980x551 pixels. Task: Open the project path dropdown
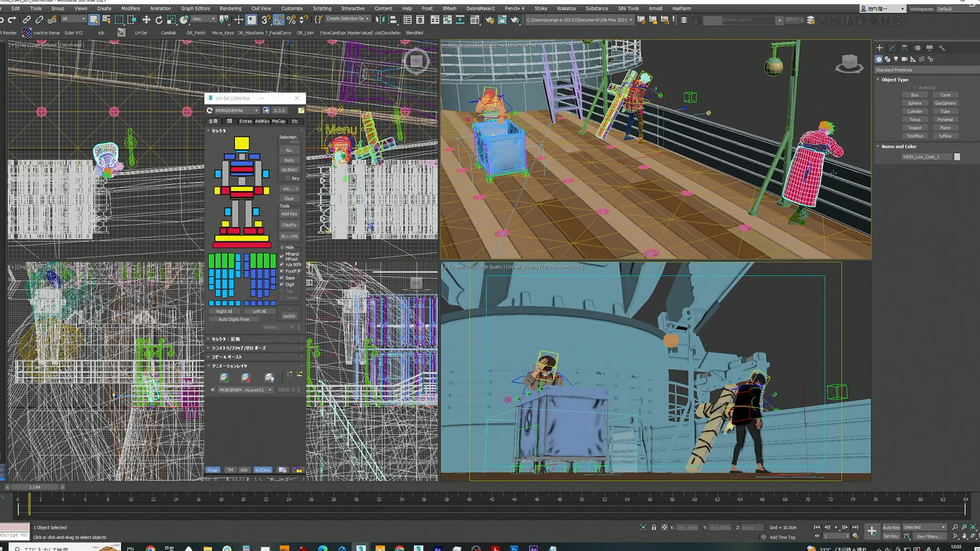coord(580,20)
